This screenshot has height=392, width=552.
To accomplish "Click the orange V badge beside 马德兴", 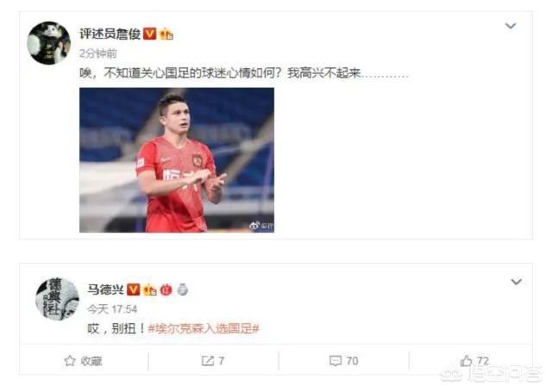I will click(x=133, y=289).
